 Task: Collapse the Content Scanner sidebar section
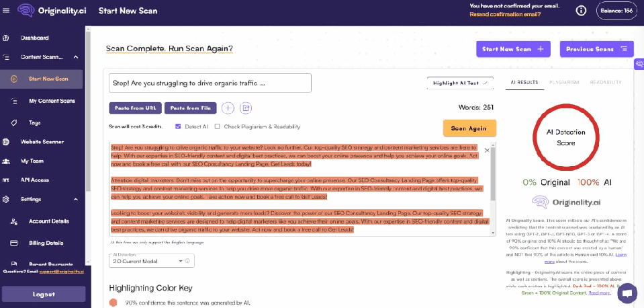click(76, 57)
